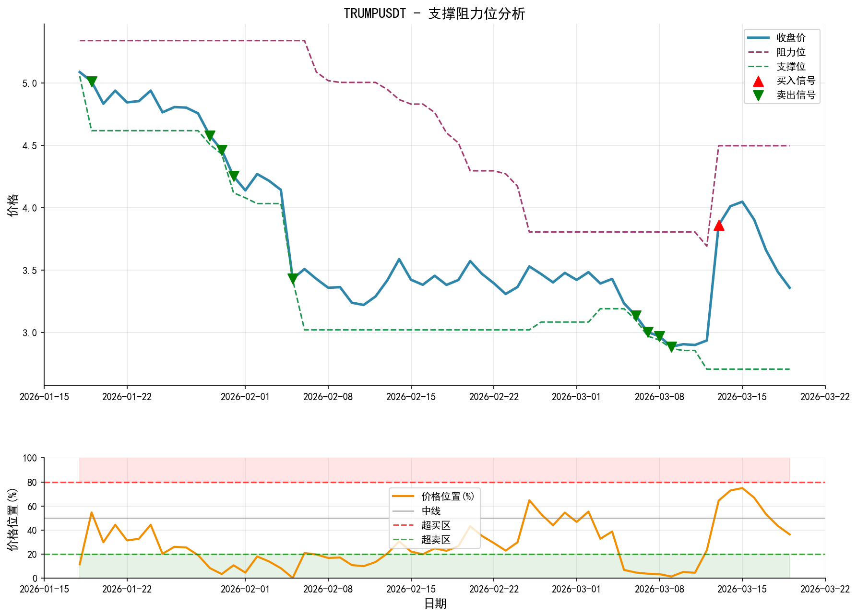The image size is (857, 616).
Task: Click the 价格位置(%) entry in the lower legend
Action: (447, 497)
